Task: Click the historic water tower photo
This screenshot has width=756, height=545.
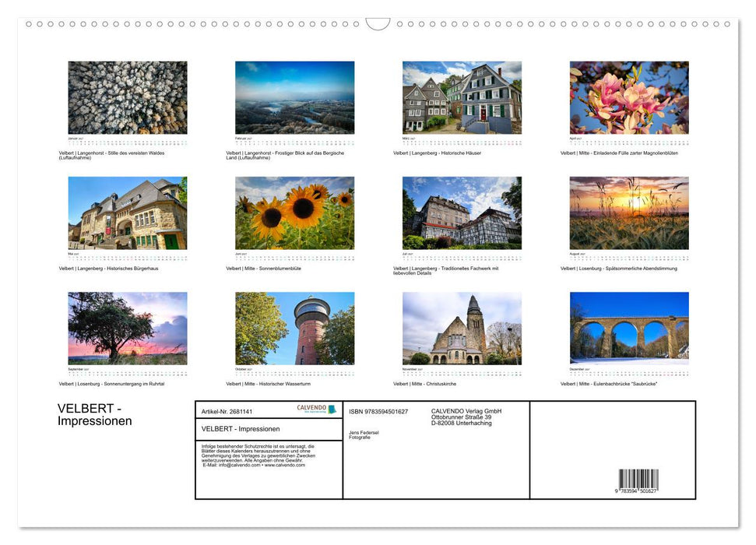Action: pos(294,329)
